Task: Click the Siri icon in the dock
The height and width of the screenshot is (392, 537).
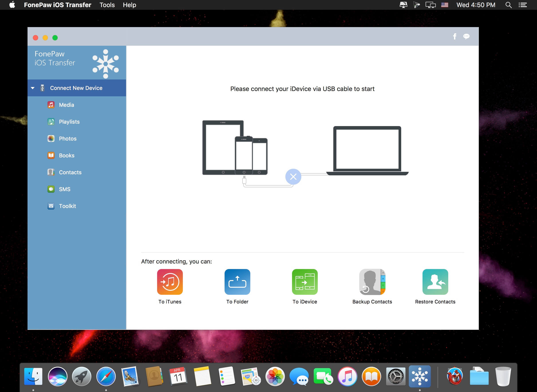Action: coord(57,376)
